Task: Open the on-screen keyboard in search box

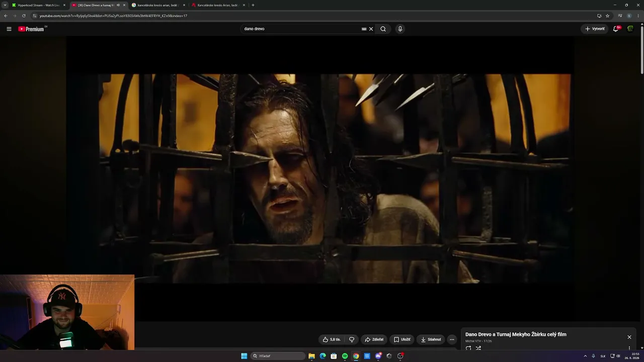Action: pyautogui.click(x=364, y=29)
